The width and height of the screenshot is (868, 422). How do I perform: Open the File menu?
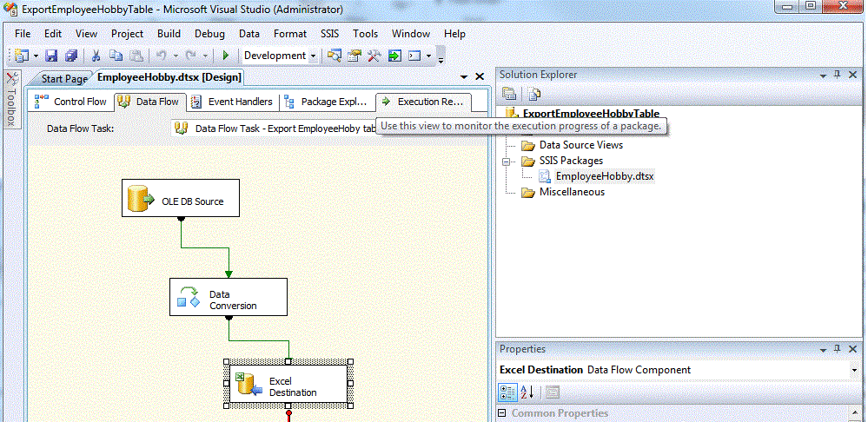point(23,34)
